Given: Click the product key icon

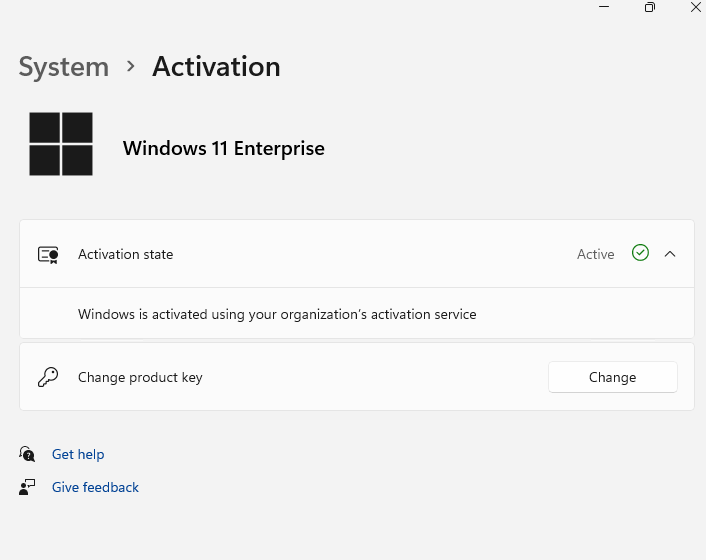Looking at the screenshot, I should pyautogui.click(x=48, y=377).
